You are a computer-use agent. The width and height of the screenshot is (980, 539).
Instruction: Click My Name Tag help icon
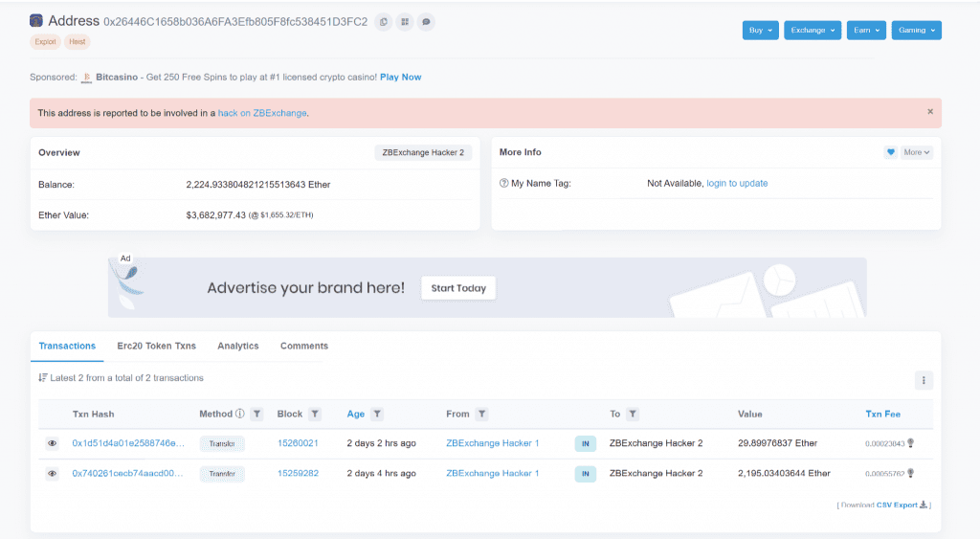pos(503,183)
